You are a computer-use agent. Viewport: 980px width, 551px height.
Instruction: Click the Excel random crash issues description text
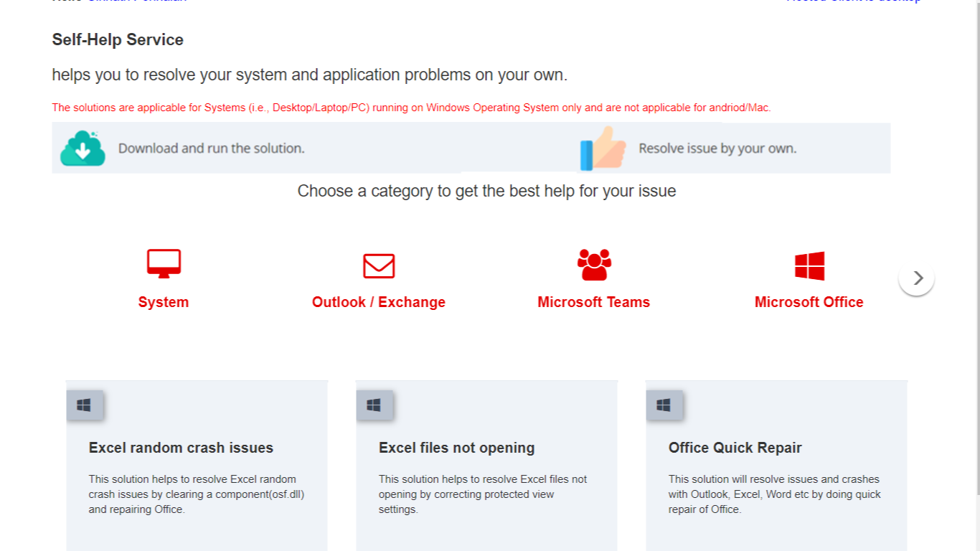[x=197, y=494]
